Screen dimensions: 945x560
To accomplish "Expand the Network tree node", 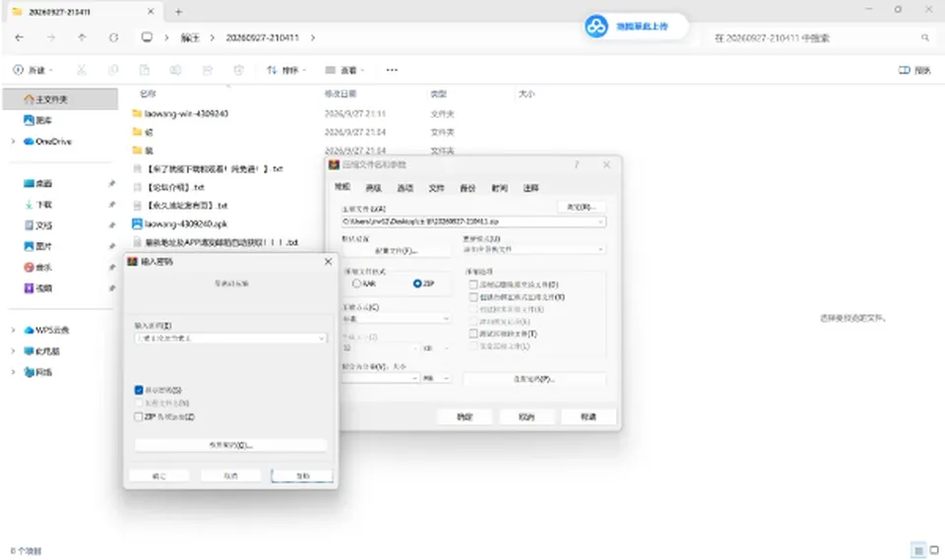I will (13, 372).
